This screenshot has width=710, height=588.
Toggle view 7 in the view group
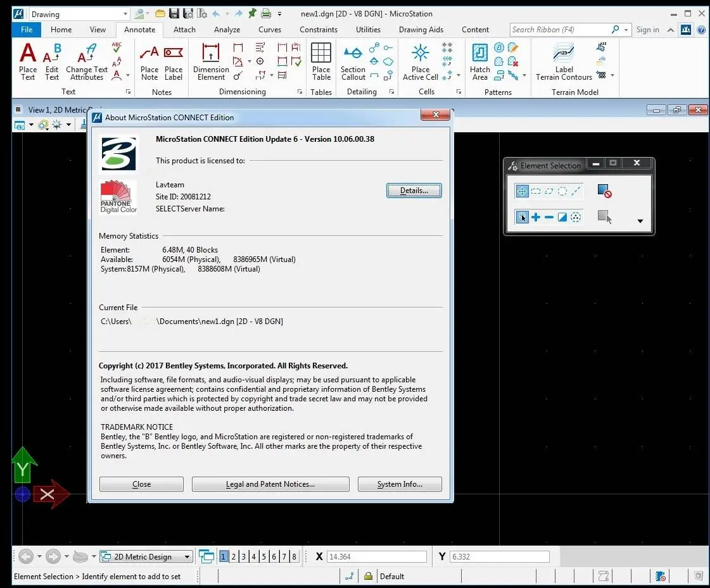coord(284,556)
